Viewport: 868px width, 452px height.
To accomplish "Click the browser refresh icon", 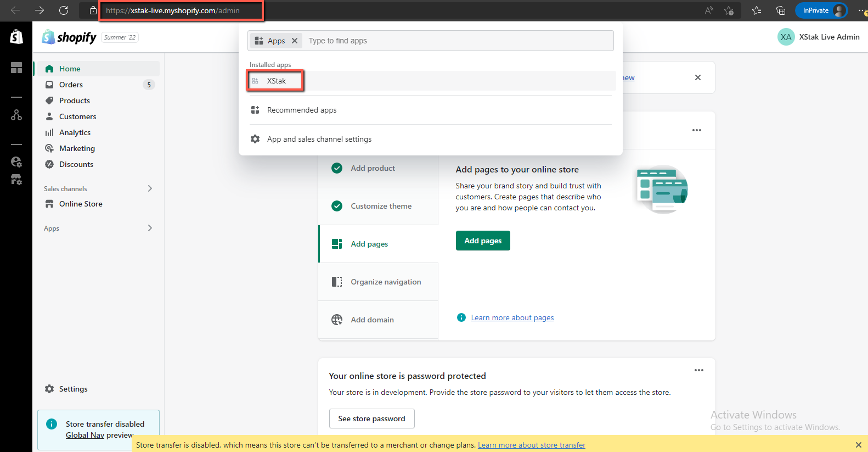I will click(64, 10).
